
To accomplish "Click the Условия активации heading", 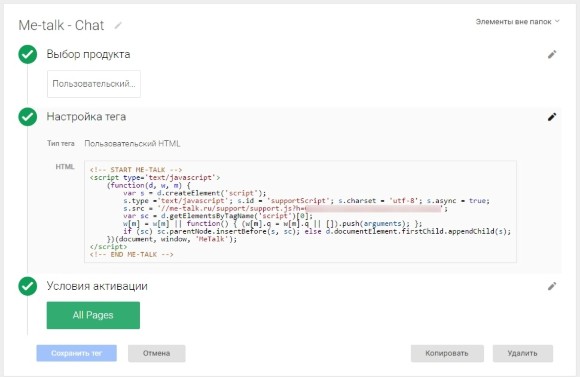I will pyautogui.click(x=97, y=286).
